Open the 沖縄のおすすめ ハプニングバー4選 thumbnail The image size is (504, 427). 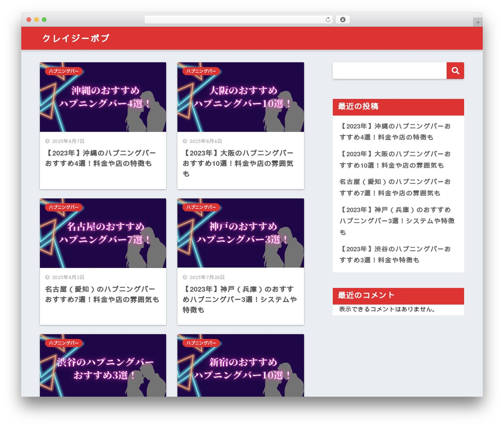[103, 97]
